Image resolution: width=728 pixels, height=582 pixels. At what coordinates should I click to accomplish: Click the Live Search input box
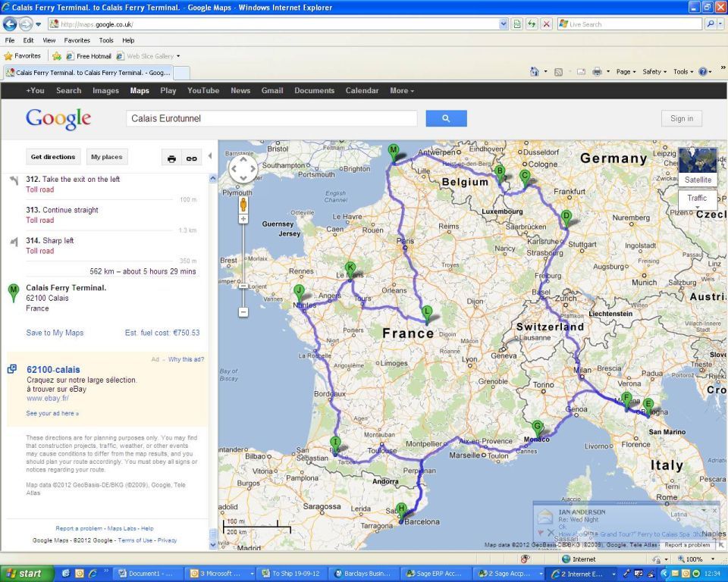click(629, 24)
